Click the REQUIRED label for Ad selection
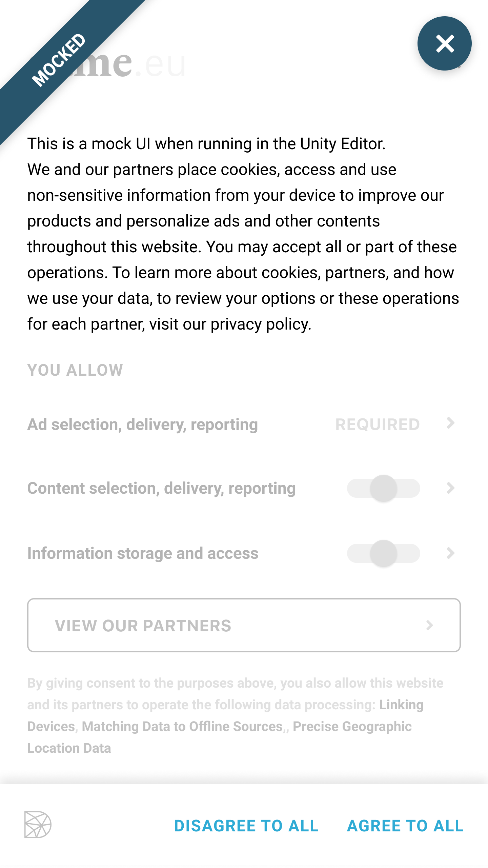This screenshot has width=488, height=868. (378, 425)
